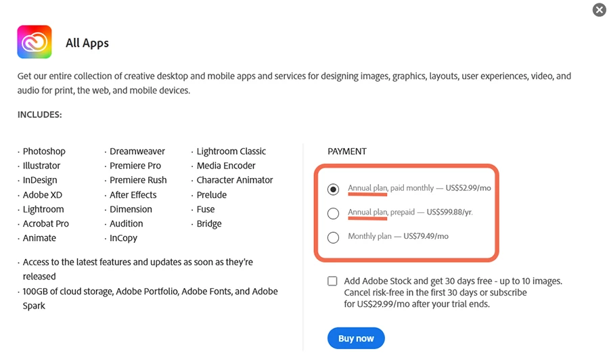Click Character Animator in the list
Viewport: 609px width, 364px height.
tap(235, 180)
